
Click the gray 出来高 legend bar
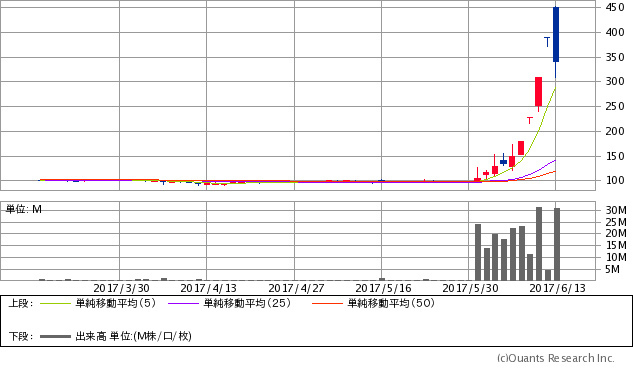55,336
